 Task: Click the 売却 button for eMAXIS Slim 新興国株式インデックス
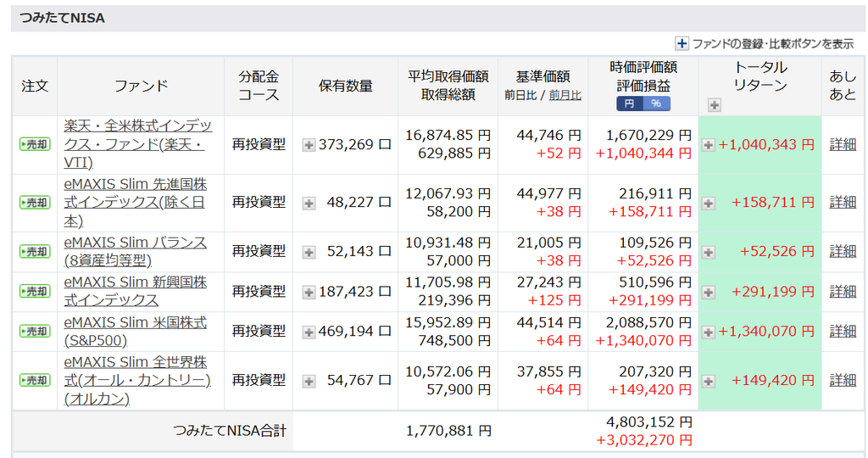pos(35,291)
